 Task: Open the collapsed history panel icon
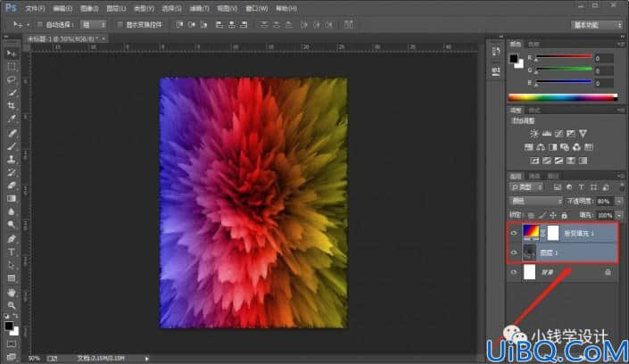coord(496,51)
